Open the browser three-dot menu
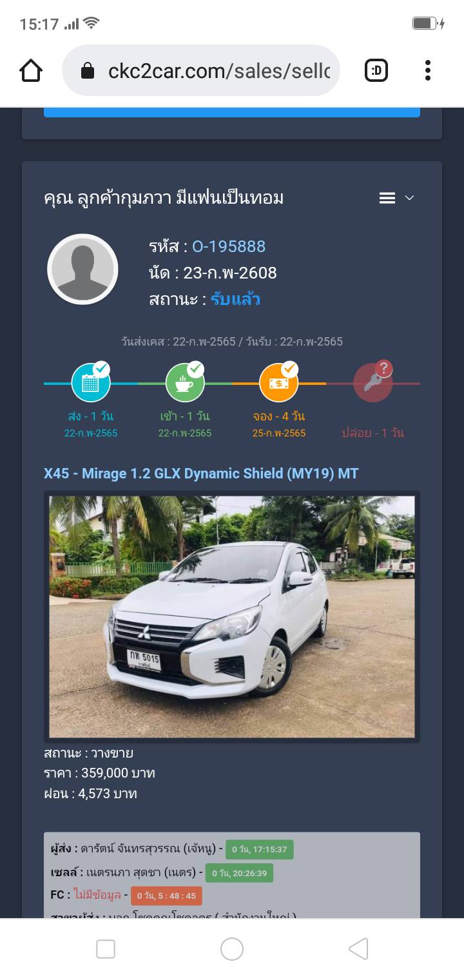 point(427,70)
